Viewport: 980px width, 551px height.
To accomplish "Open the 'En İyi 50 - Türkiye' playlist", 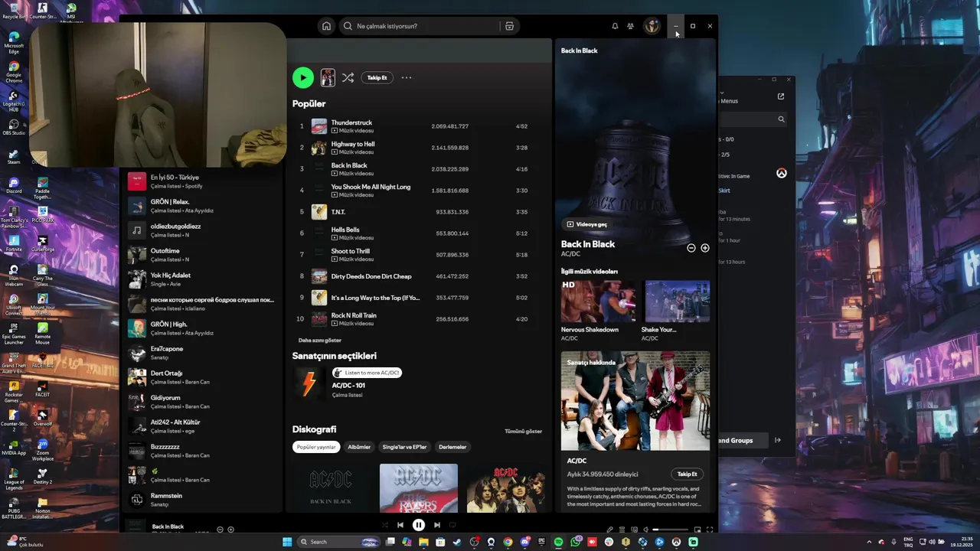I will (203, 181).
